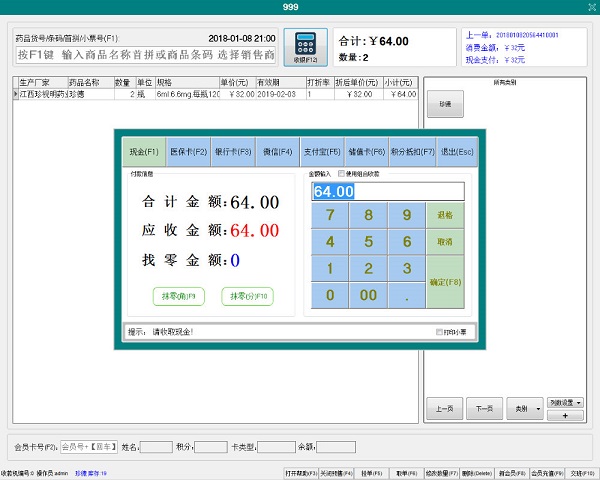This screenshot has width=600, height=480.
Task: Click the 删除(Delete) button
Action: point(476,474)
